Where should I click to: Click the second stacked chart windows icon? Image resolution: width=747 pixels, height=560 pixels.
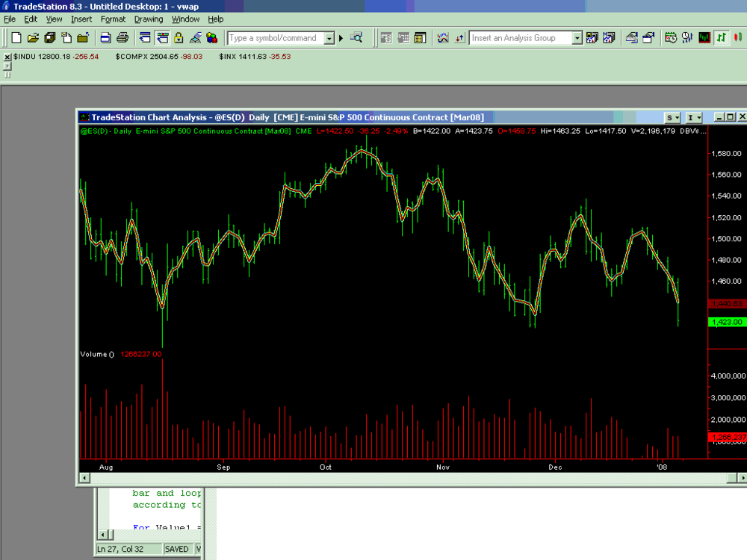[609, 38]
